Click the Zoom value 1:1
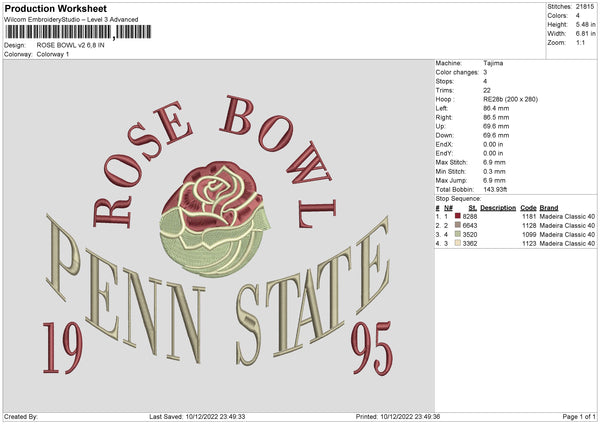600x424 pixels. coord(580,42)
